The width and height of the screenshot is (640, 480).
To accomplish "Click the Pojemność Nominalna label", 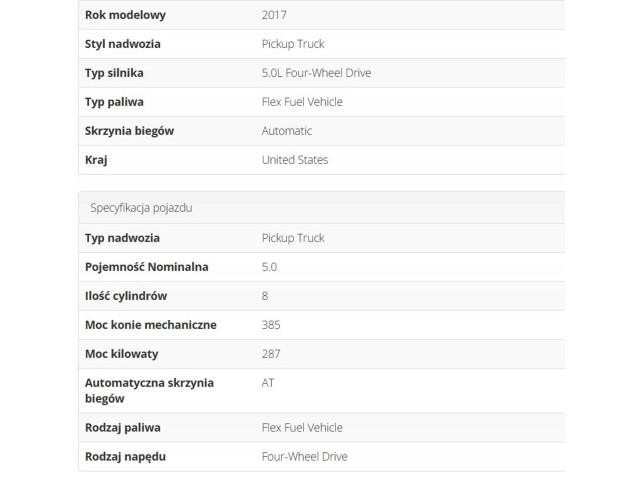I will coord(147,267).
